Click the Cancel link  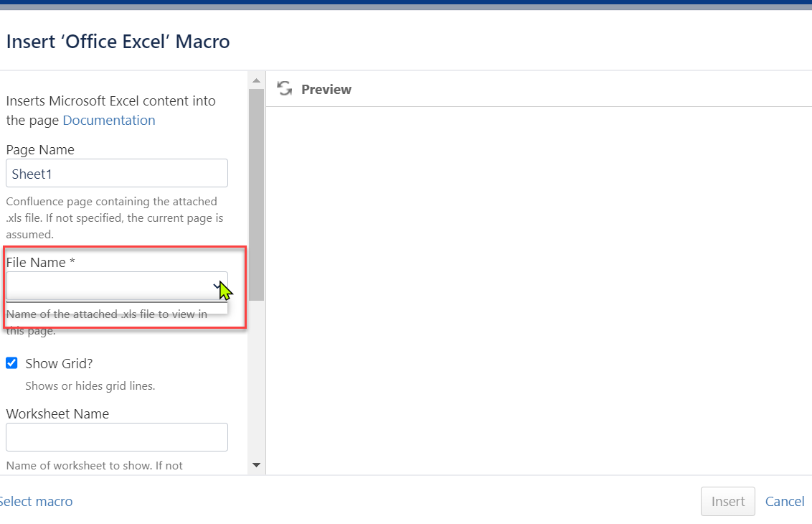coord(785,501)
